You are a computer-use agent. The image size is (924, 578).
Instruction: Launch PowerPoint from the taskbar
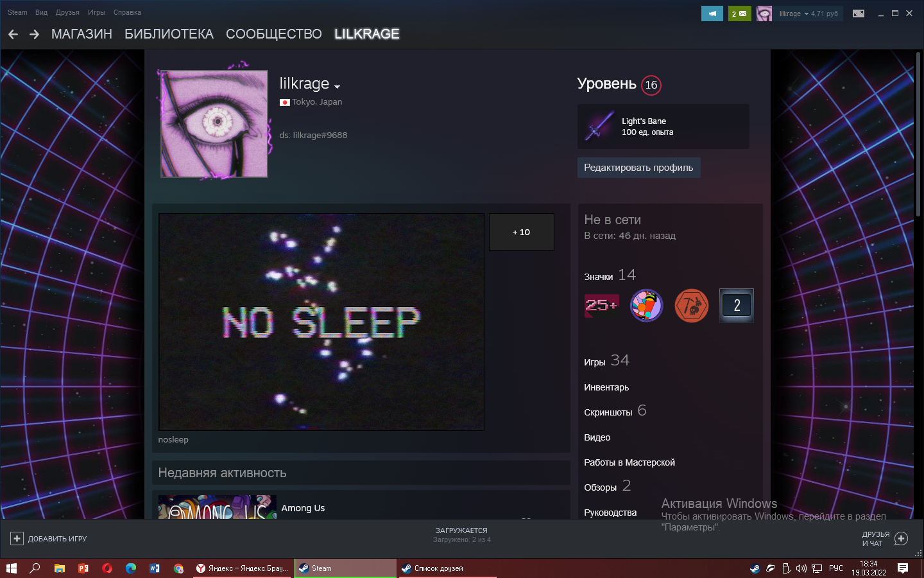coord(83,568)
